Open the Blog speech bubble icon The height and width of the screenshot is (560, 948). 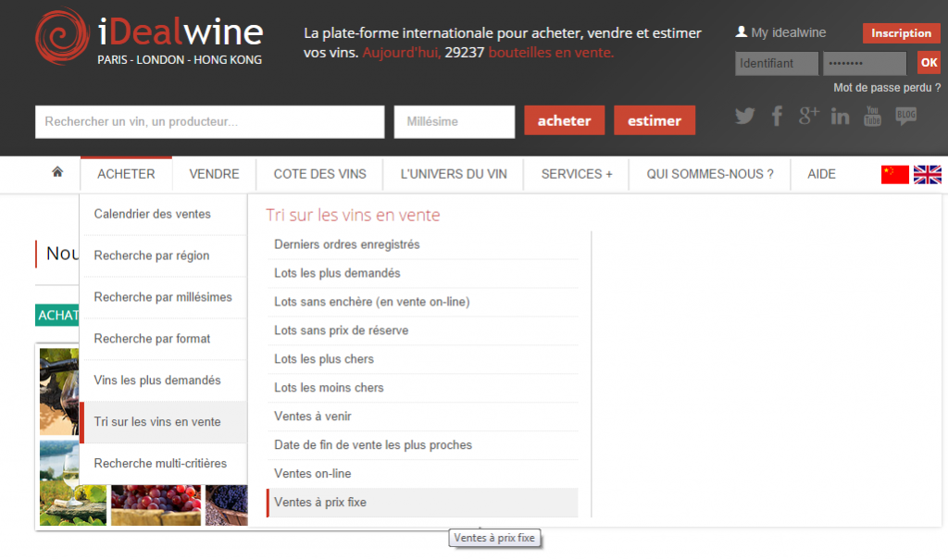coord(905,116)
